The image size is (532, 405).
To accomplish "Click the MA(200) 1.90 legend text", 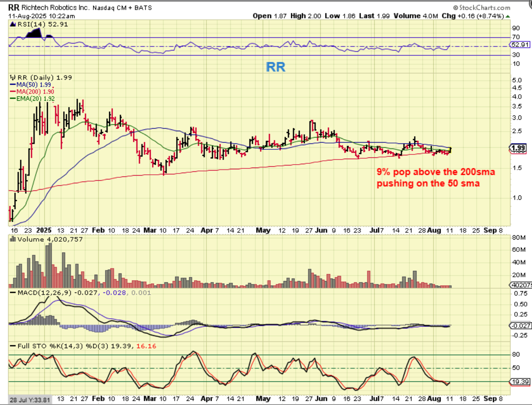I will coord(35,91).
